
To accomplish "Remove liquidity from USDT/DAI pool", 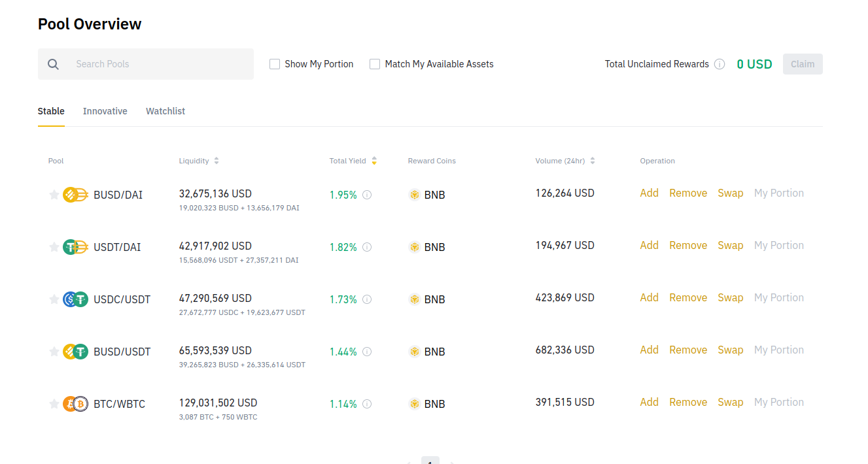I will [x=688, y=246].
